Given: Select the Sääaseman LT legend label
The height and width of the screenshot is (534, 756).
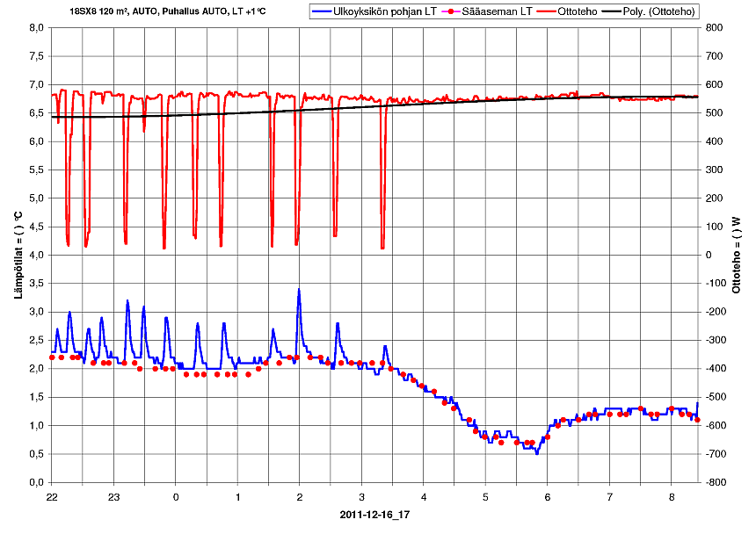Looking at the screenshot, I should 497,11.
